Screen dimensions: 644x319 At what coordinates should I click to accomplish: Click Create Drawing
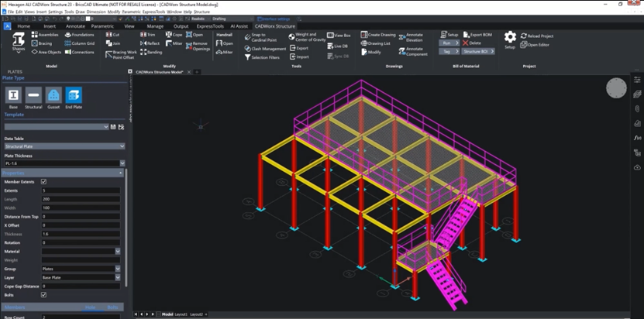(x=378, y=35)
